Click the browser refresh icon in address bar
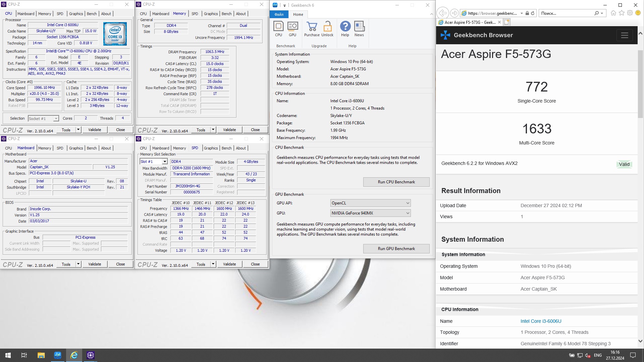Screen dimensions: 644x362 click(533, 13)
